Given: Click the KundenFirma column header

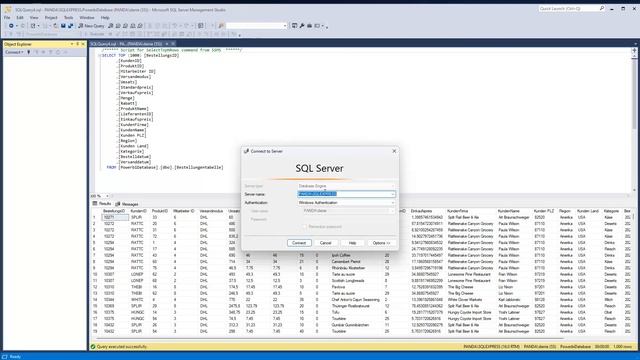Looking at the screenshot, I should 458,211.
